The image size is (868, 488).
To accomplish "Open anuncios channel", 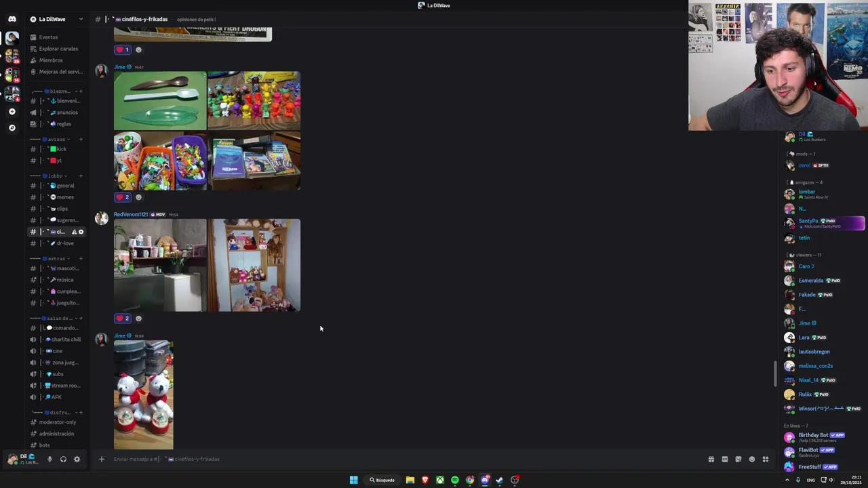I will pos(57,113).
